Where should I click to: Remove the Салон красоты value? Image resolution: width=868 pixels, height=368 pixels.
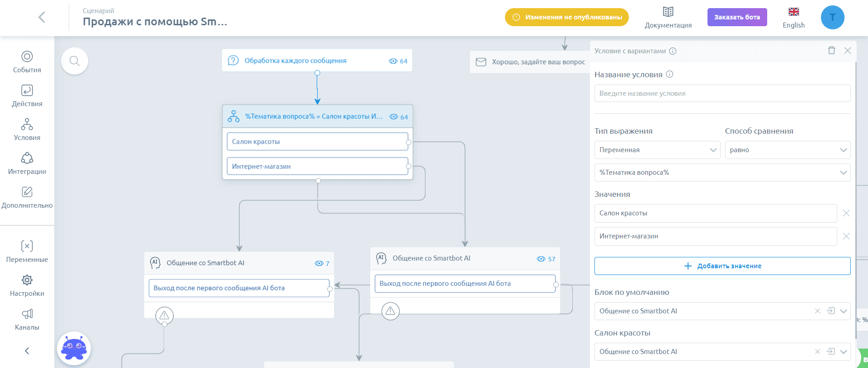pos(846,213)
